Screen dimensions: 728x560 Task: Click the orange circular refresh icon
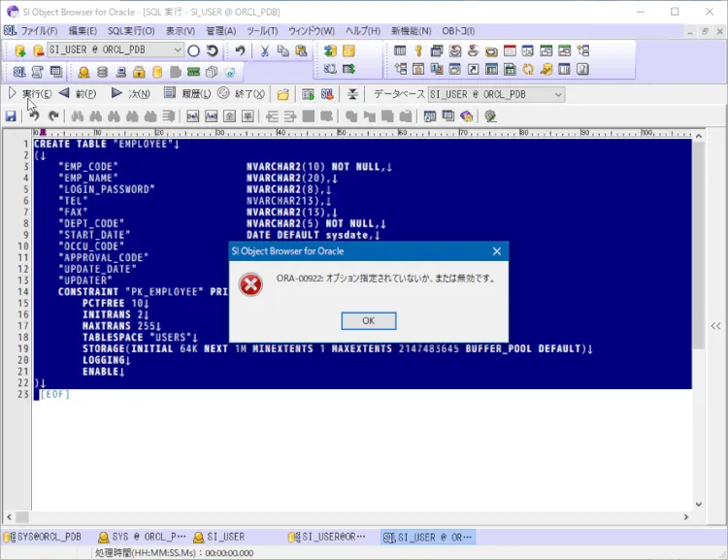(x=528, y=69)
